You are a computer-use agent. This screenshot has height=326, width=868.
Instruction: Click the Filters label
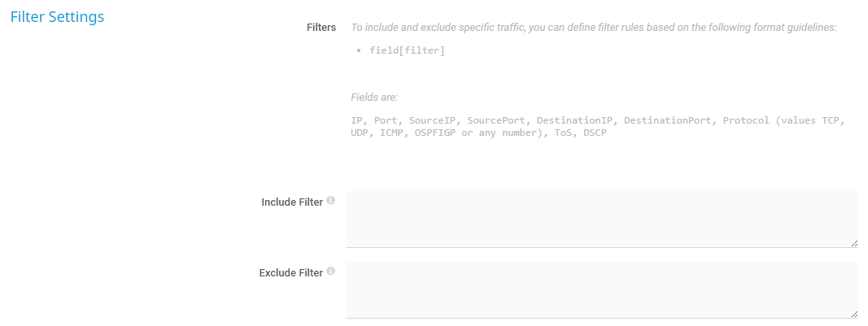coord(321,28)
